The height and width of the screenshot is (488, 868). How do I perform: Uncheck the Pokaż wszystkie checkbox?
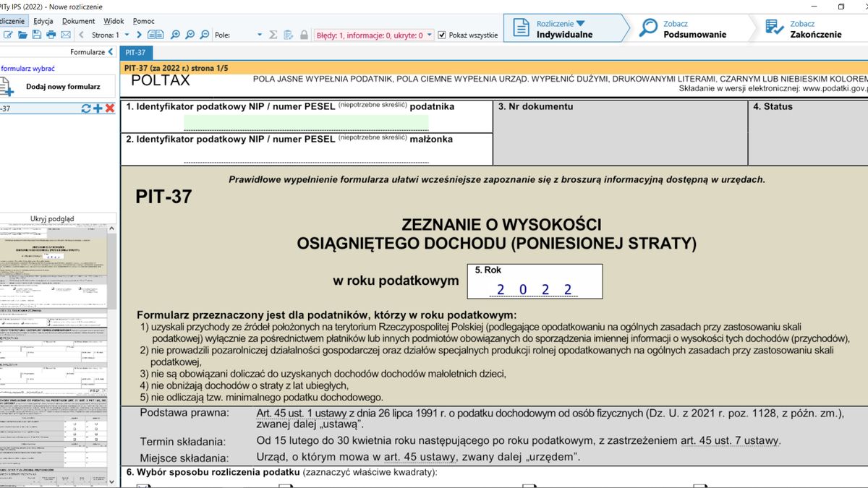pyautogui.click(x=442, y=34)
